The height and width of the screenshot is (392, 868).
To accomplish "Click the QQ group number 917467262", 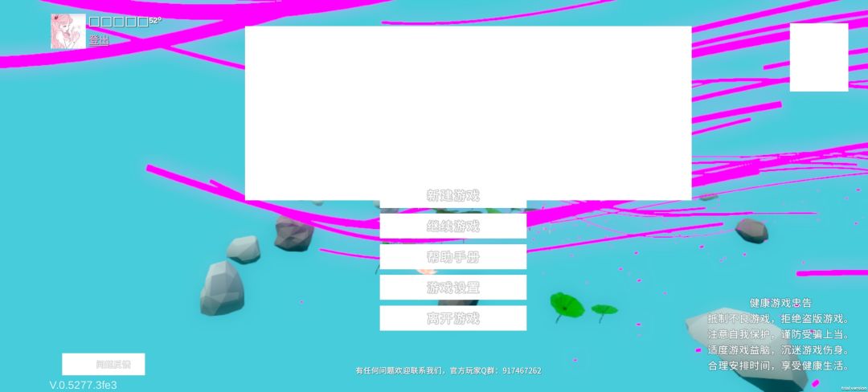I will (x=522, y=371).
